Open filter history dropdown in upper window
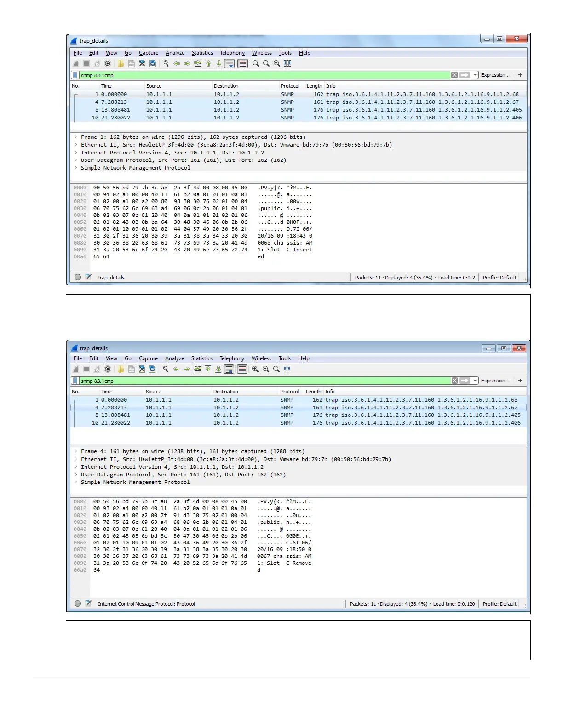The width and height of the screenshot is (563, 728). click(x=476, y=75)
